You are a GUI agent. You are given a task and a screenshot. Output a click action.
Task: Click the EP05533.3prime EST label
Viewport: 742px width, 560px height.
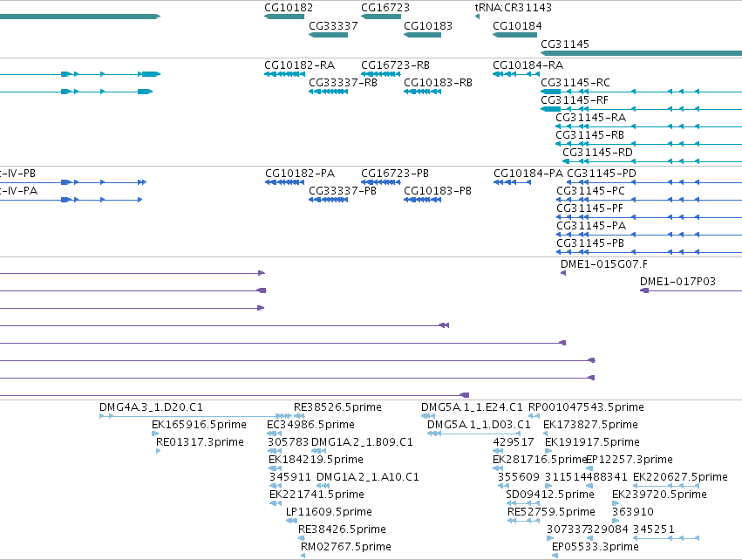click(596, 547)
